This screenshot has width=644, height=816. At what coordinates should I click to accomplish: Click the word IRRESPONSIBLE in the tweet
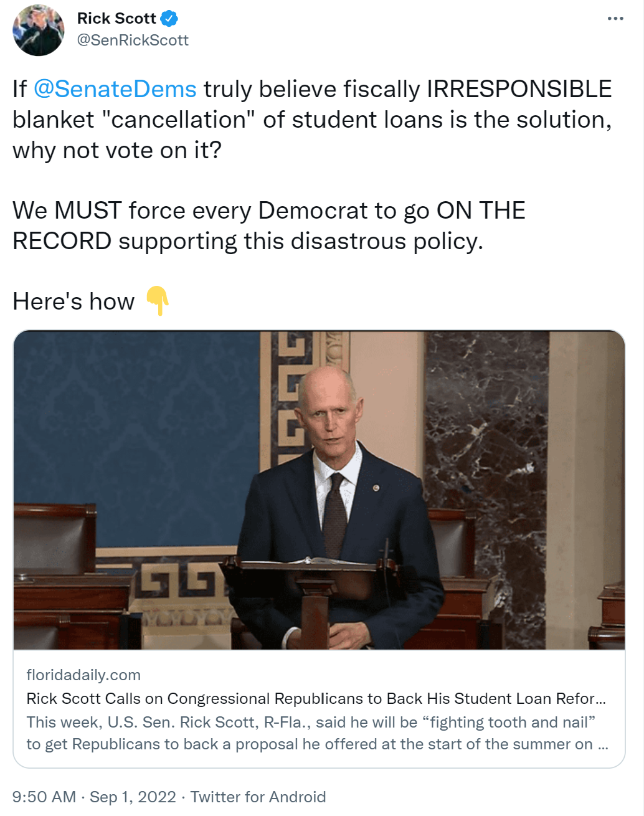pos(519,89)
